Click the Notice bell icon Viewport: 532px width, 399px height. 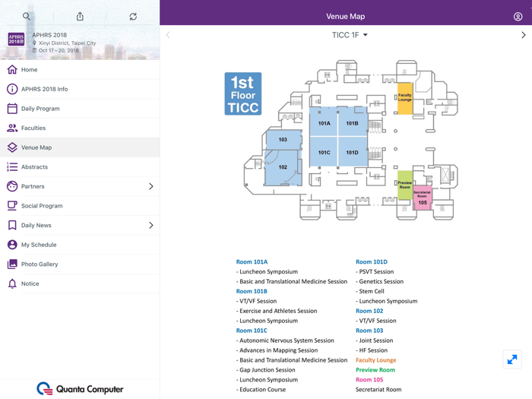pos(12,283)
